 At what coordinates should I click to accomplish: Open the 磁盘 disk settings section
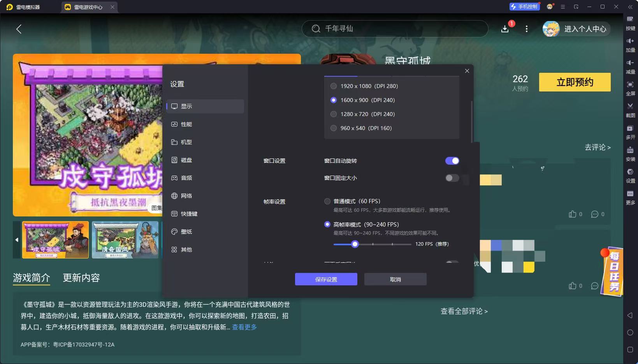coord(205,160)
